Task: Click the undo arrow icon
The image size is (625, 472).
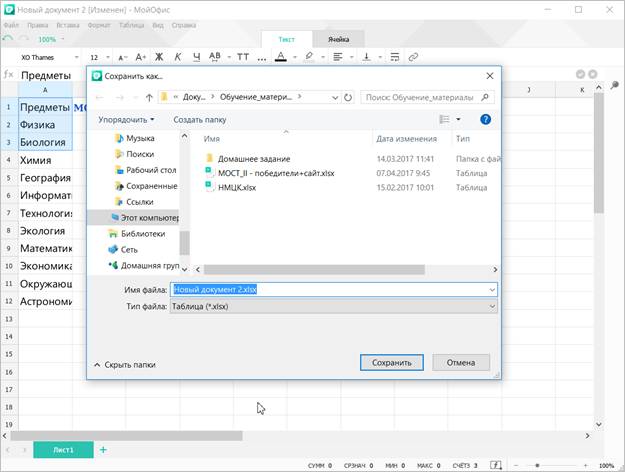Action: (x=8, y=39)
